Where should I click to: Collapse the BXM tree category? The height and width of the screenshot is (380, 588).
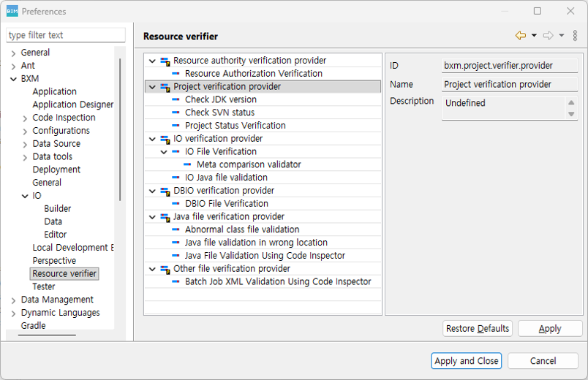[x=13, y=79]
